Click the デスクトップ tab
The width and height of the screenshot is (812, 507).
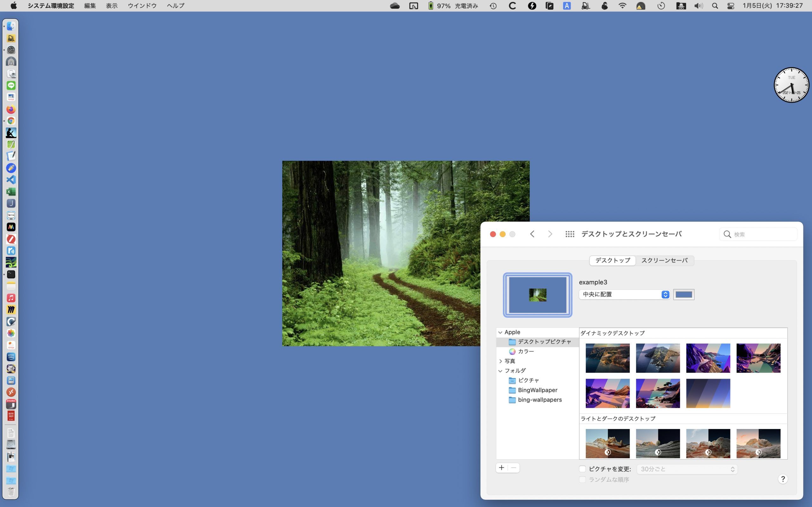[x=612, y=260]
